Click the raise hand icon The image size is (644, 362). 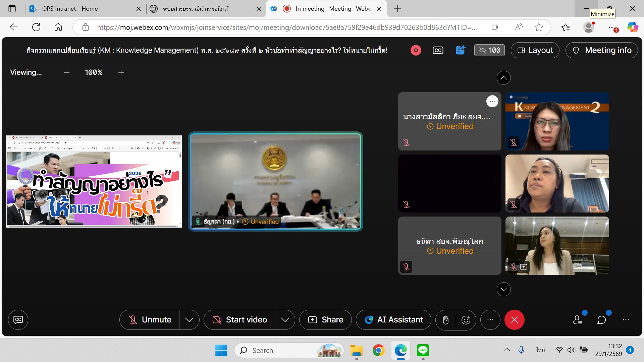pyautogui.click(x=446, y=320)
